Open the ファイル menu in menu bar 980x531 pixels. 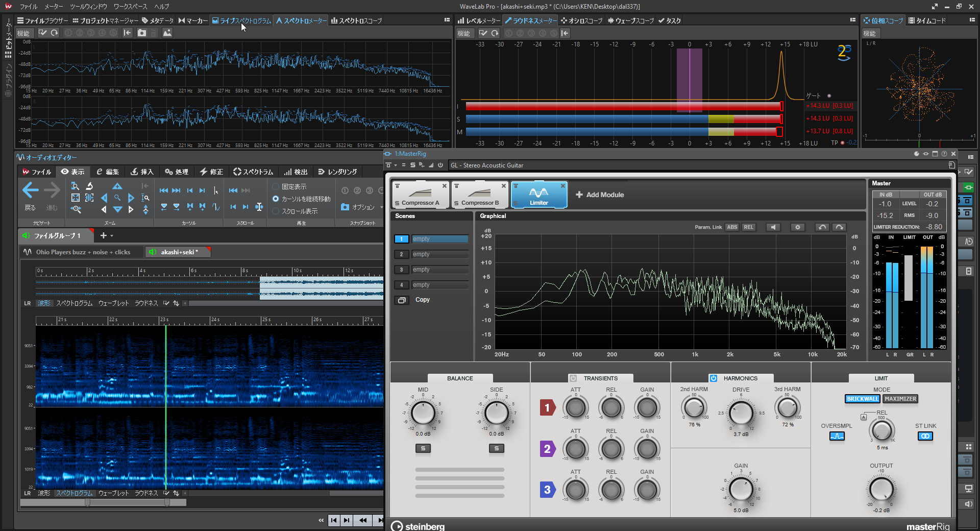coord(29,7)
